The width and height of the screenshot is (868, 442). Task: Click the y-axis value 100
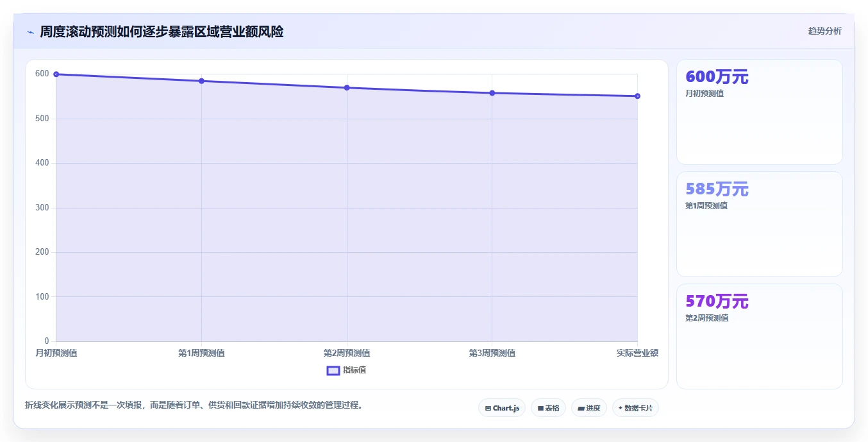42,296
